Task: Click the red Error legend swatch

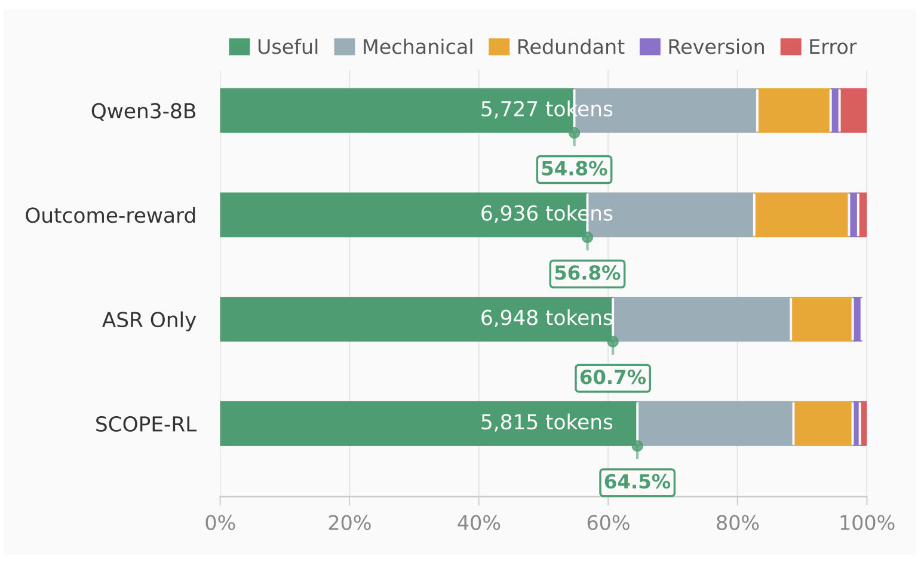Action: 791,47
